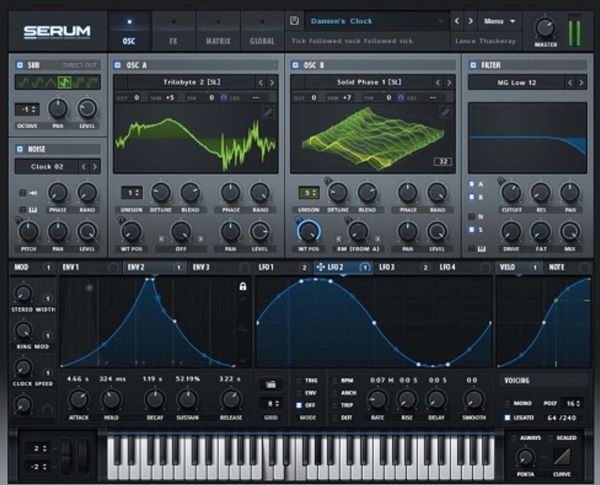Open the LFO shape folder icon
The image size is (600, 485).
click(x=271, y=384)
